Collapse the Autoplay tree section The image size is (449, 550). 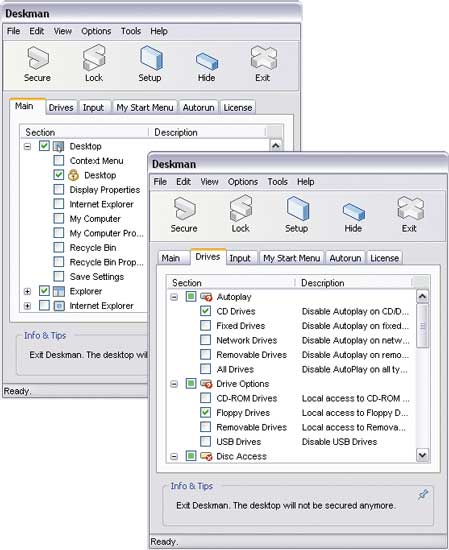(174, 297)
